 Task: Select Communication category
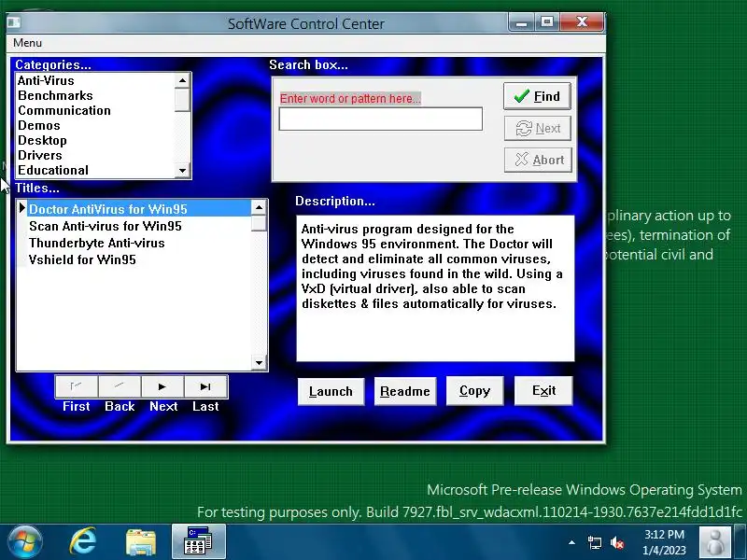[95, 110]
